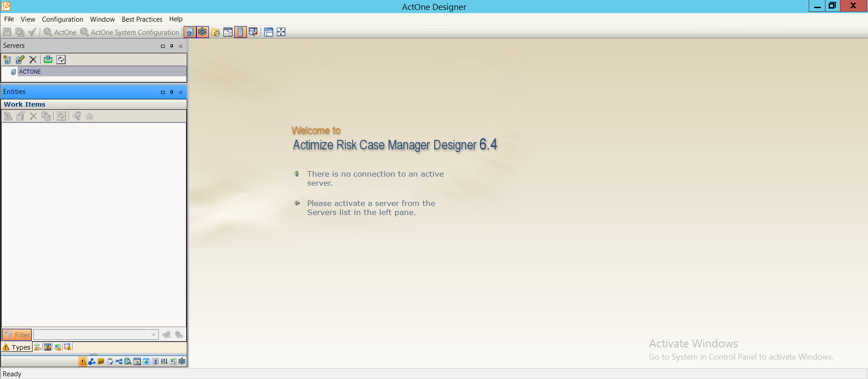Click the colored form icon in bottom strip
Image resolution: width=868 pixels, height=379 pixels.
coord(173,361)
